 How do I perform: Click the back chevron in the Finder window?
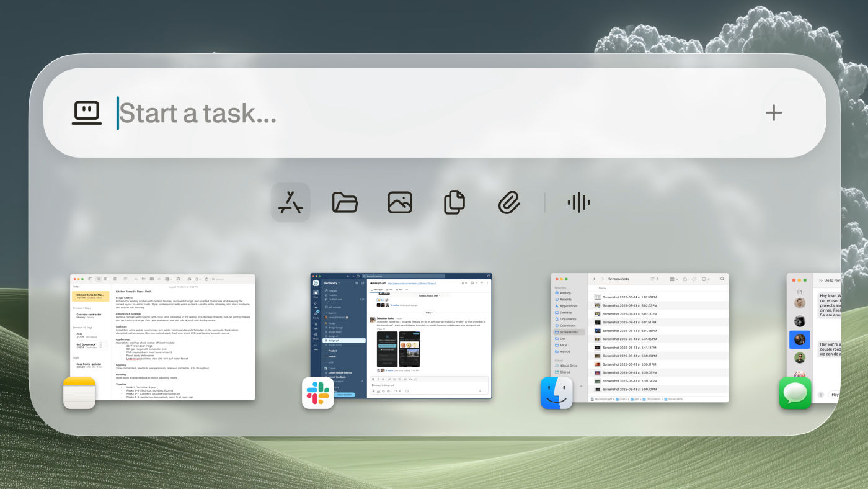click(x=594, y=279)
